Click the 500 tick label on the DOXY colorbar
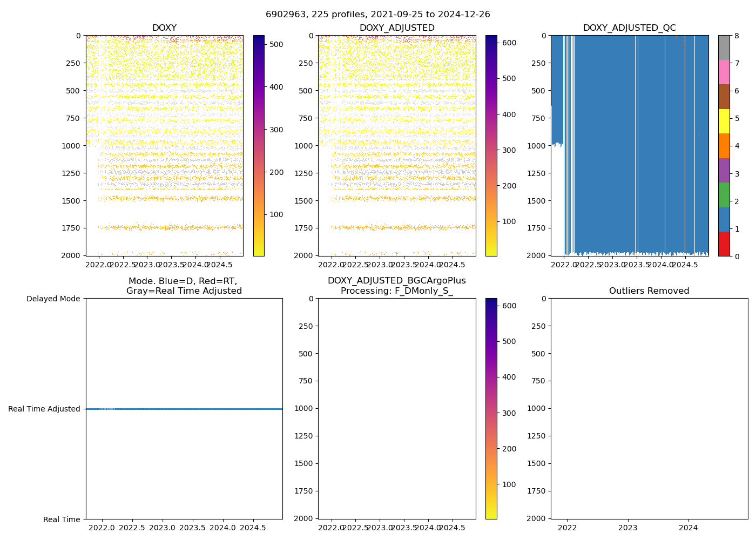756x540 pixels. 276,44
